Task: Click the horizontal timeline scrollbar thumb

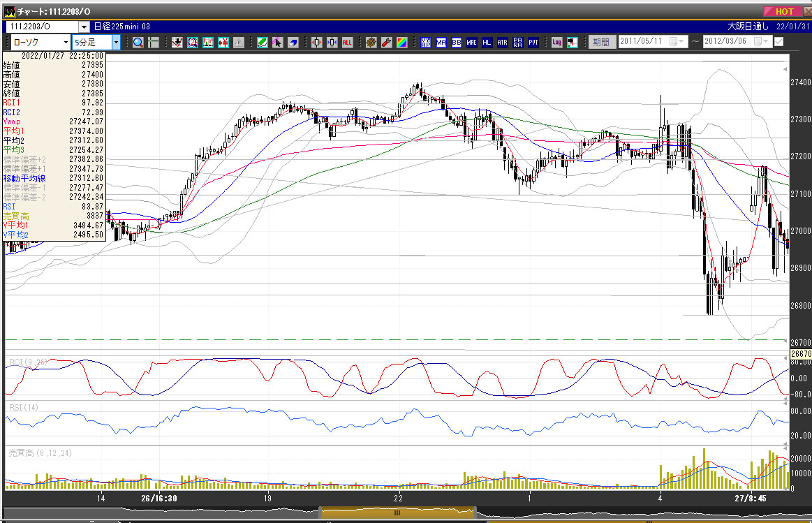Action: (397, 512)
